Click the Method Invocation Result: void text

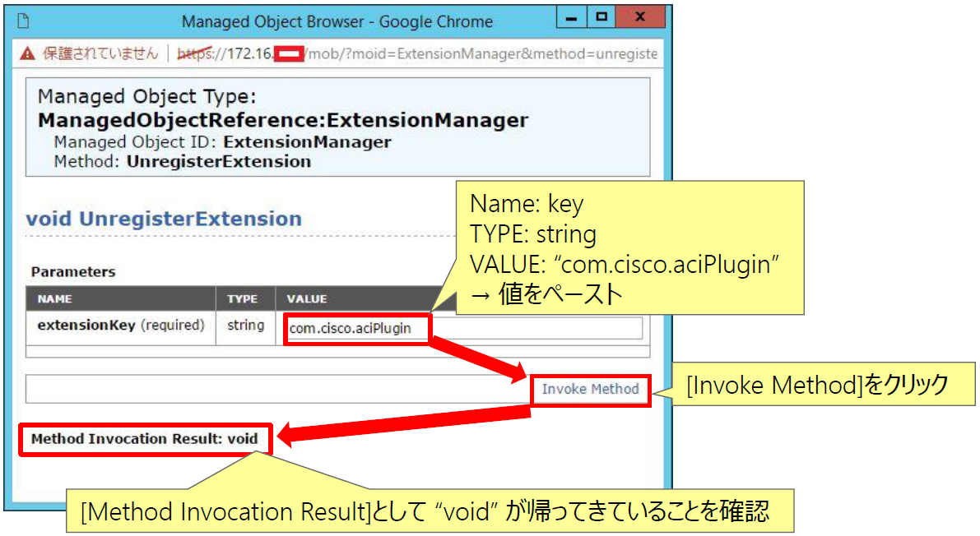point(144,439)
